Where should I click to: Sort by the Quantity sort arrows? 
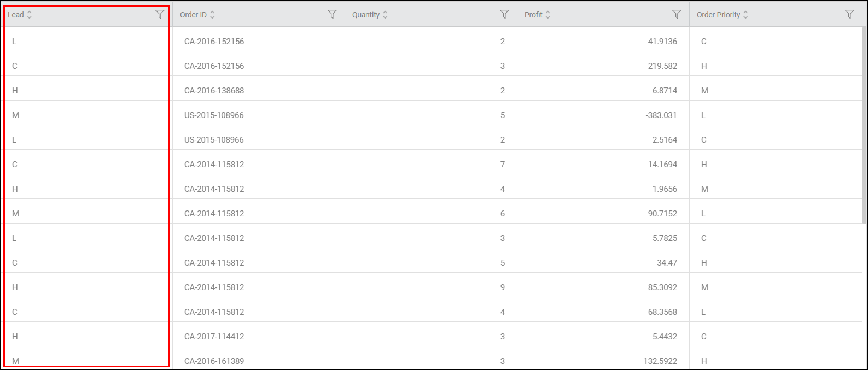(x=385, y=14)
